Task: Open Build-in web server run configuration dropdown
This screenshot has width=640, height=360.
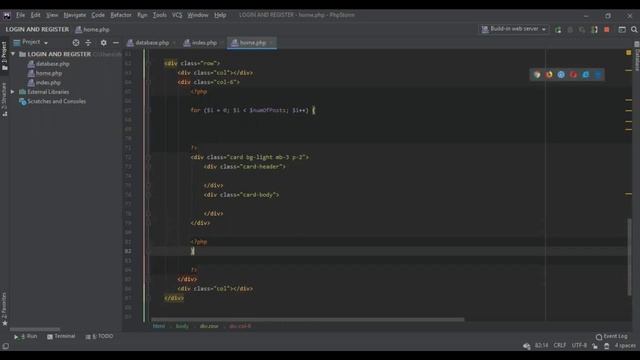Action: point(514,29)
